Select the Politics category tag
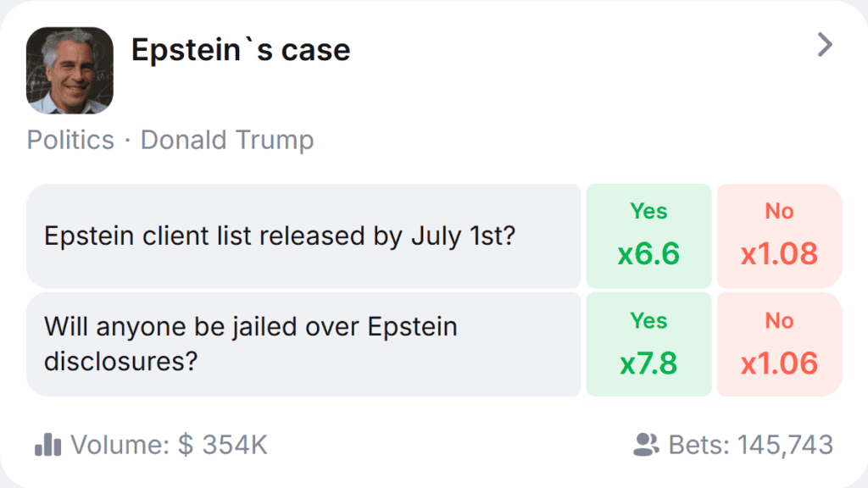This screenshot has width=868, height=488. click(70, 140)
